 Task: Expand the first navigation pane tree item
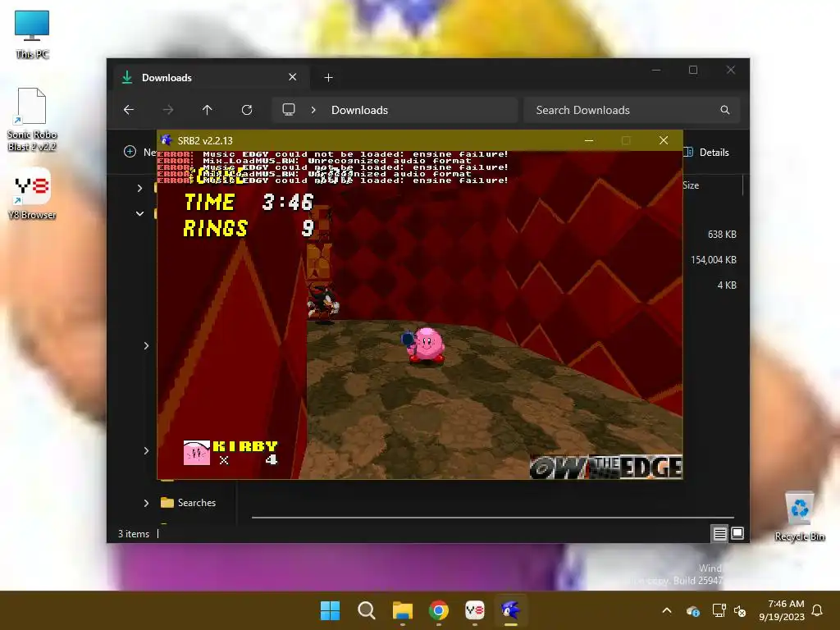tap(139, 188)
